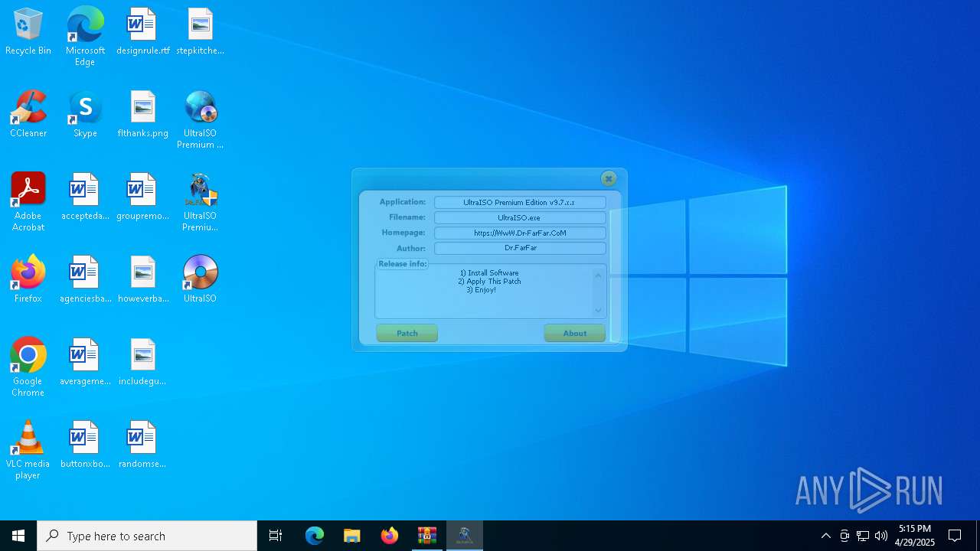Open the volume tray icon
The image size is (980, 551).
coord(881,536)
